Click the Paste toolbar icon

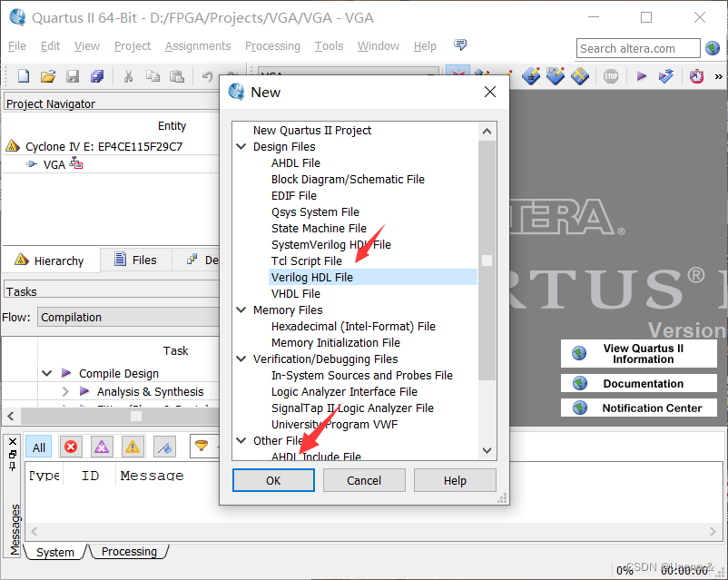(177, 75)
